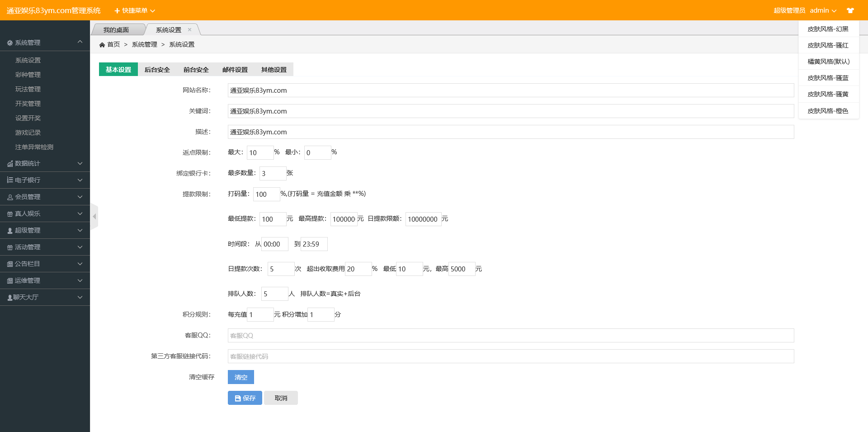Close the 系统设置 tab with the x icon
The image size is (868, 432).
tap(189, 30)
